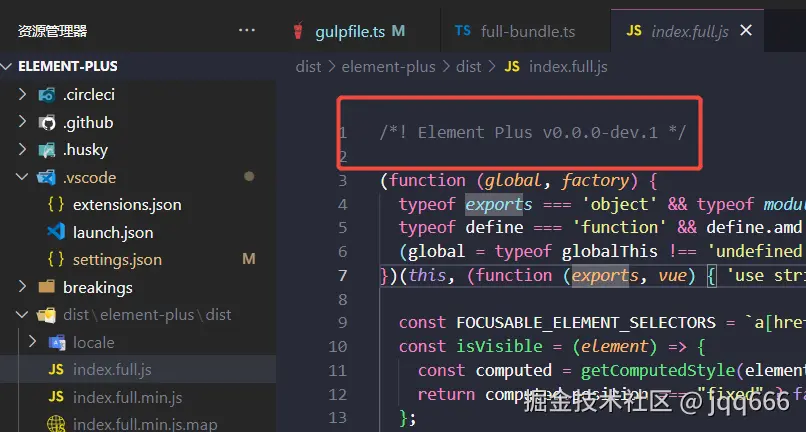Click the FOCUSABLE_ELEMENT_SELECTORS constant name
Screen dimensions: 806x432
[586, 323]
